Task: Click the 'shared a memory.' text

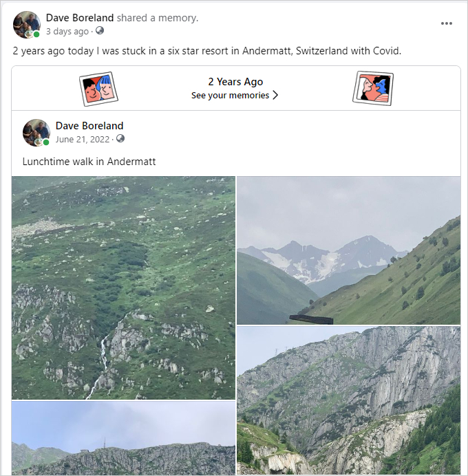Action: 157,18
